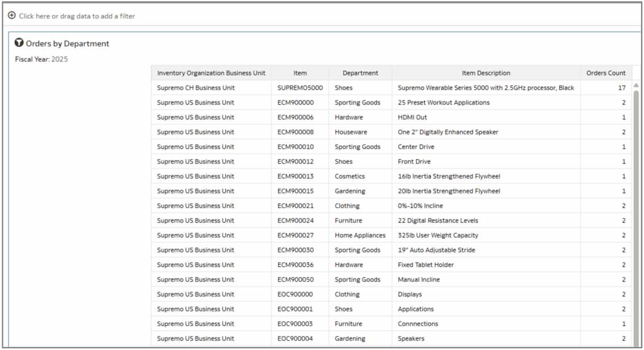Click the Item Description column header
Viewport: 644px width, 350px height.
click(x=486, y=73)
